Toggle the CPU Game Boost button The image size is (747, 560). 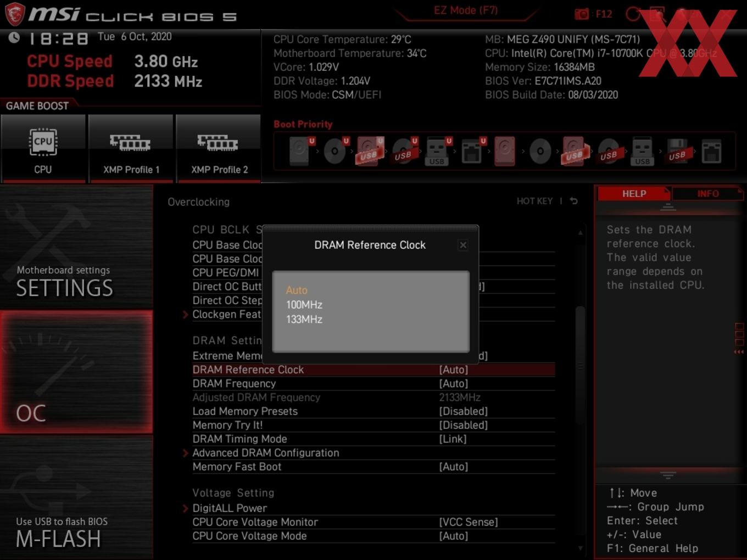point(43,148)
